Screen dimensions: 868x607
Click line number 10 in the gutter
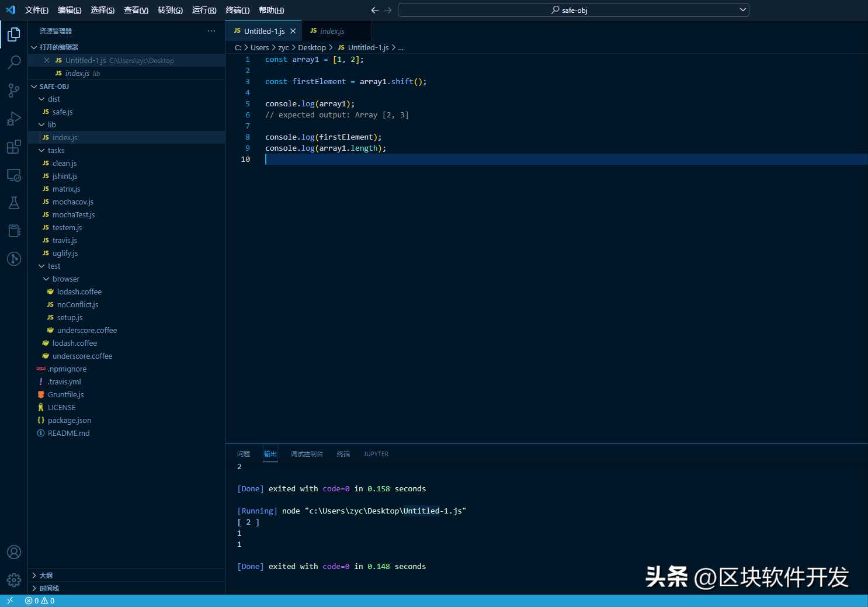pos(245,159)
